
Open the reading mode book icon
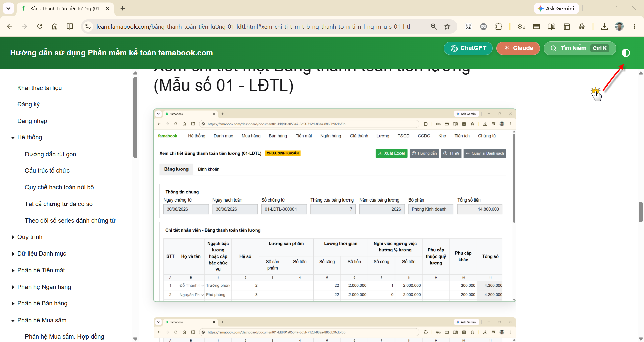pos(551,26)
